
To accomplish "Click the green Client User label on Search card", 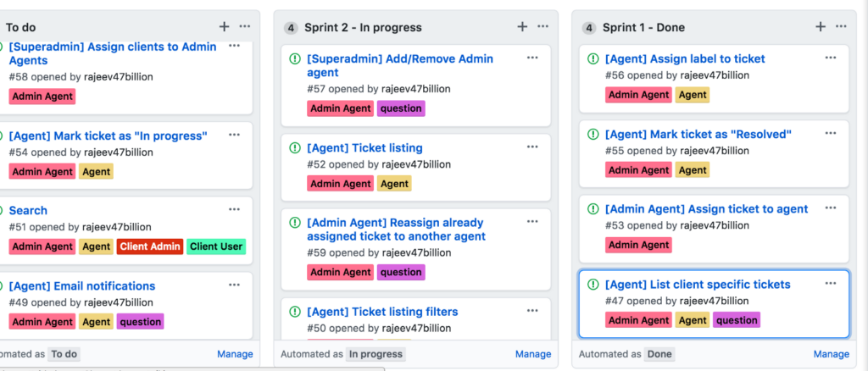I will pos(216,246).
